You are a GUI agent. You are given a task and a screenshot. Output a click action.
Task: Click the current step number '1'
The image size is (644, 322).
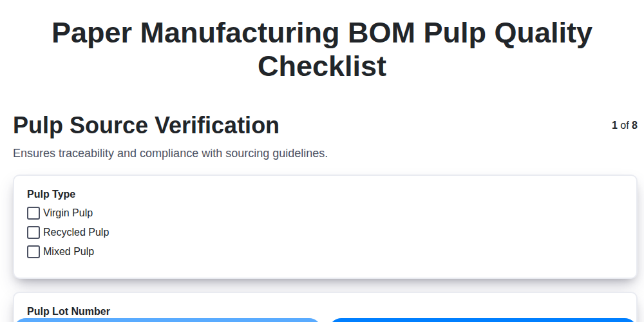(614, 126)
